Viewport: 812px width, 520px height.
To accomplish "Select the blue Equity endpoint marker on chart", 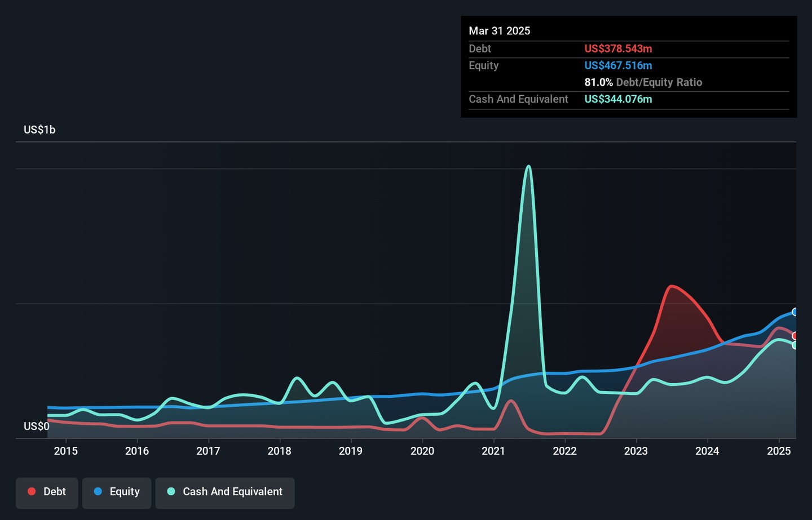I will pos(795,312).
